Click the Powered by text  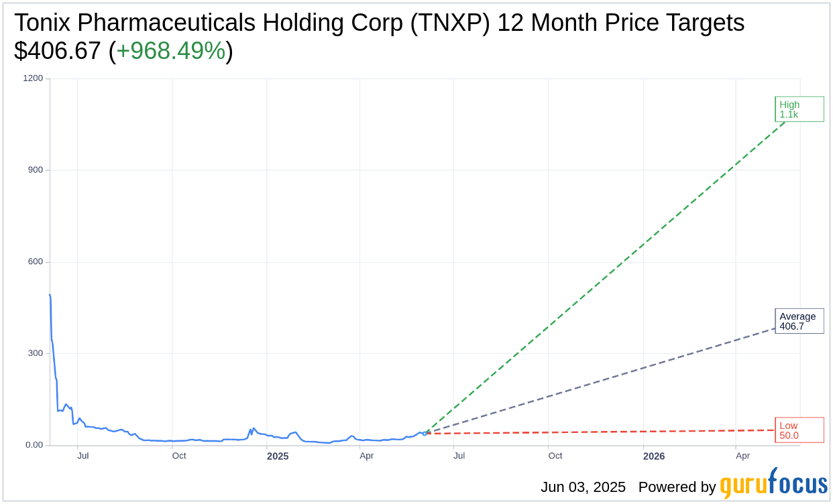tap(677, 487)
